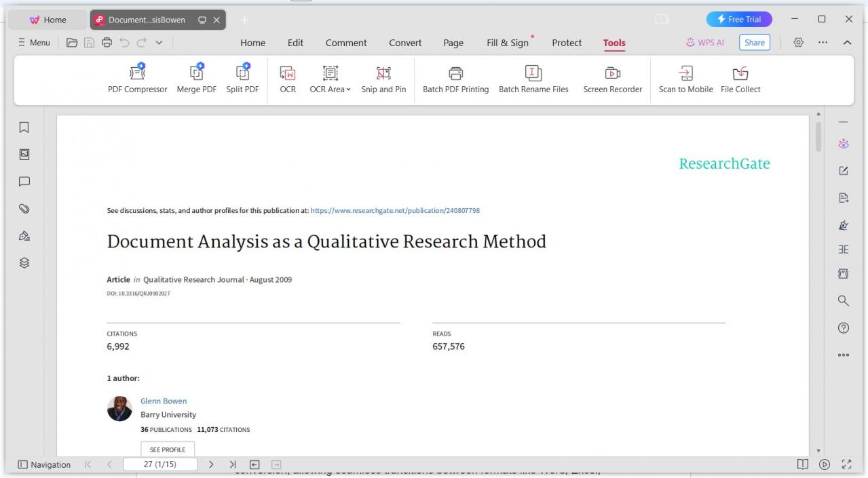Open the File Collect tool
The width and height of the screenshot is (868, 478).
[740, 79]
